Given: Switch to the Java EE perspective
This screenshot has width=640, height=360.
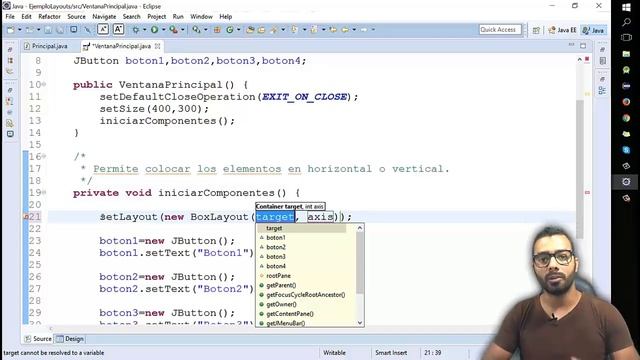Looking at the screenshot, I should [562, 30].
